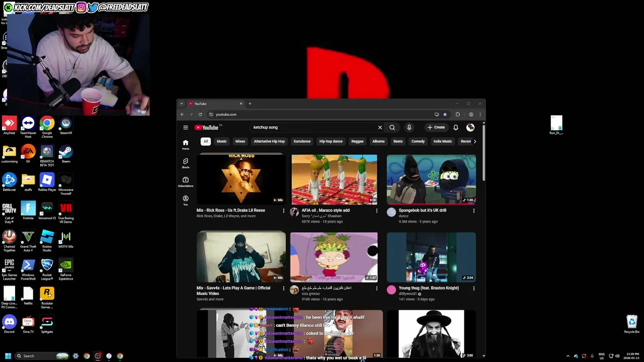Open the Savv4x Lets Play A Game thumbnail
The width and height of the screenshot is (644, 362).
[x=241, y=257]
